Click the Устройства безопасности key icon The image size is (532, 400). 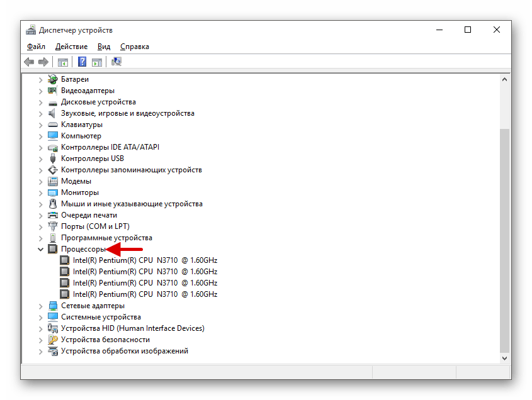[x=54, y=340]
